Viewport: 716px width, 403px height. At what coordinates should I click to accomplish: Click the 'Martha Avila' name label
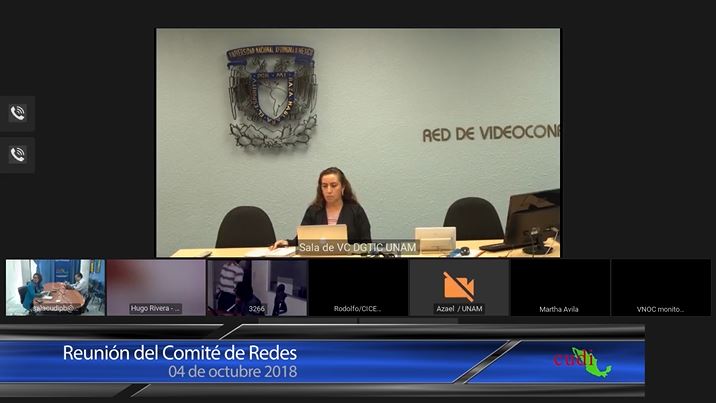click(x=559, y=309)
